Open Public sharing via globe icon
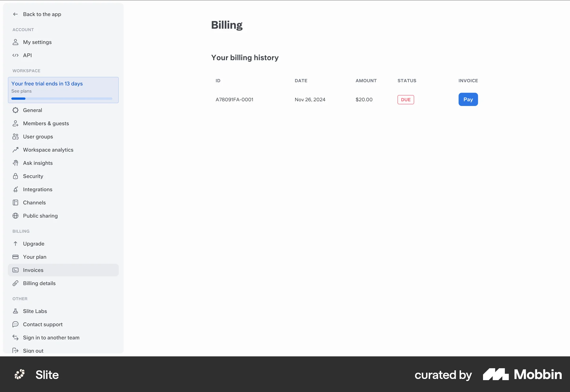 pyautogui.click(x=15, y=216)
